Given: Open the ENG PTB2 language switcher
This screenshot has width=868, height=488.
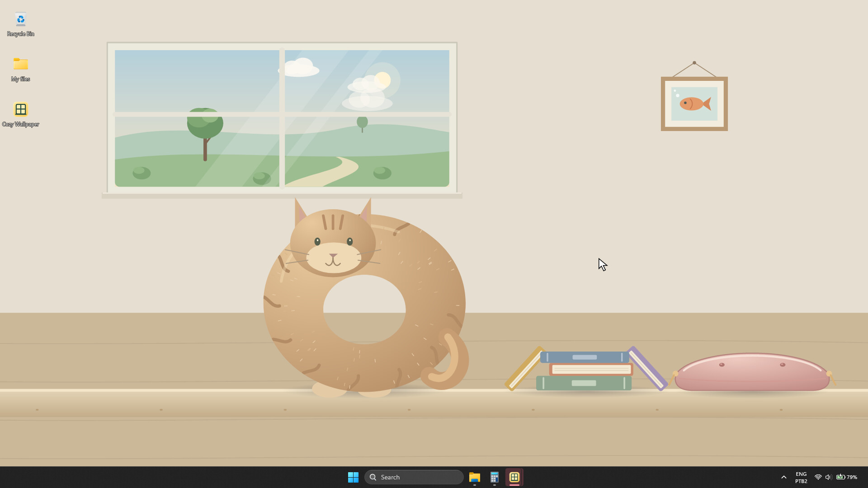Looking at the screenshot, I should (801, 478).
